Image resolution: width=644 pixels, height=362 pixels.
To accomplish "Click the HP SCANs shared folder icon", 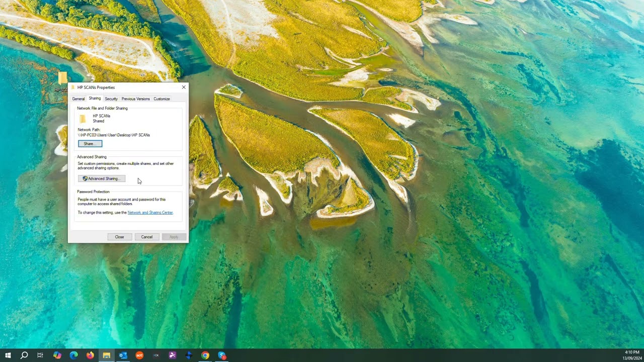I will tap(83, 119).
